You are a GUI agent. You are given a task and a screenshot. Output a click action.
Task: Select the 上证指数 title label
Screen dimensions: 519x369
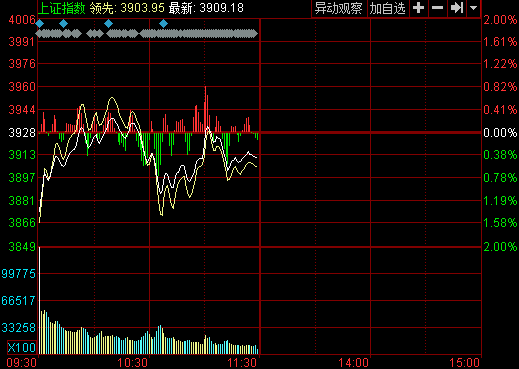[x=62, y=8]
